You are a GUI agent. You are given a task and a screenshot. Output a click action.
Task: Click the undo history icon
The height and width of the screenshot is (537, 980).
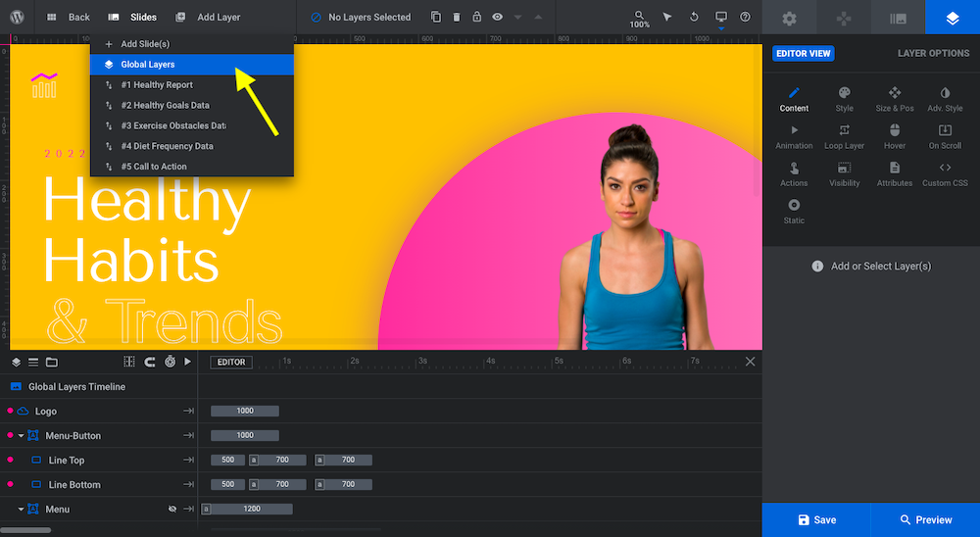(694, 17)
